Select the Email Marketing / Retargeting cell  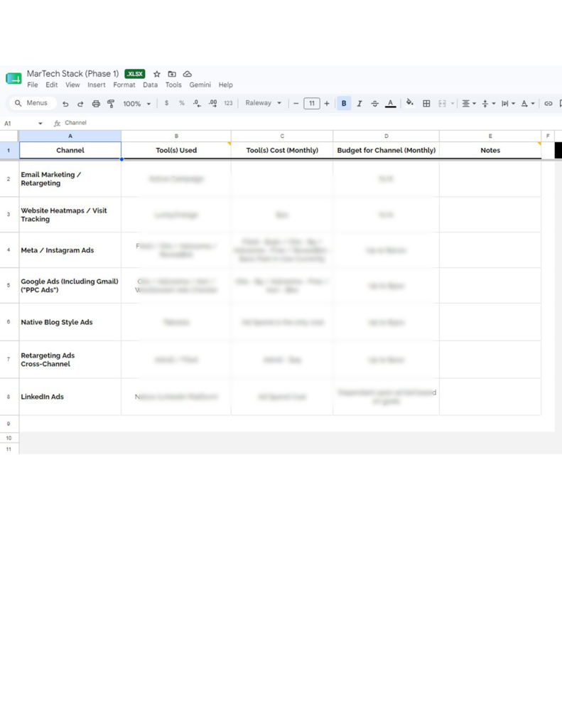click(70, 178)
